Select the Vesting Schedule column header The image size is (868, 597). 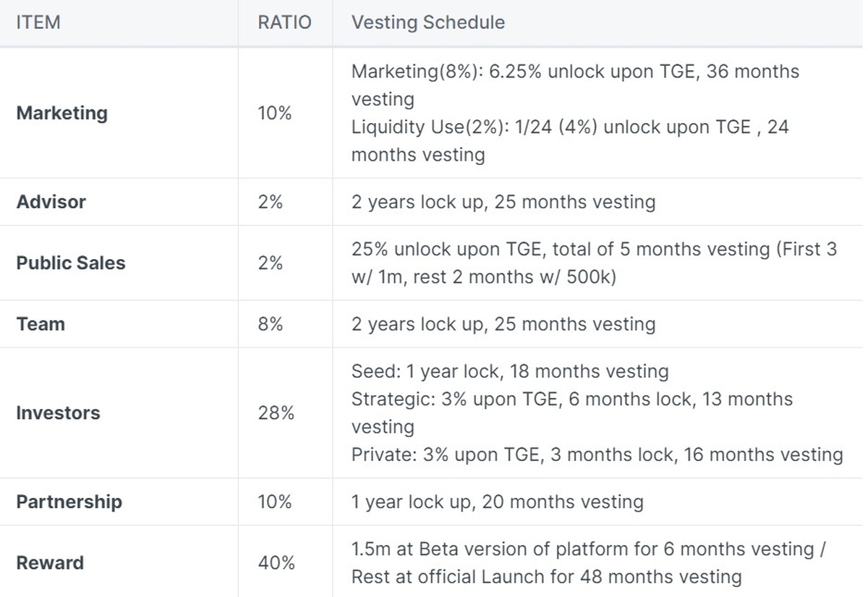[428, 22]
